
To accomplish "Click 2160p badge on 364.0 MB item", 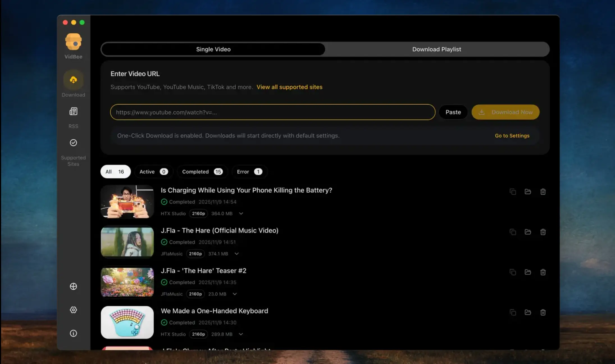I will point(198,213).
